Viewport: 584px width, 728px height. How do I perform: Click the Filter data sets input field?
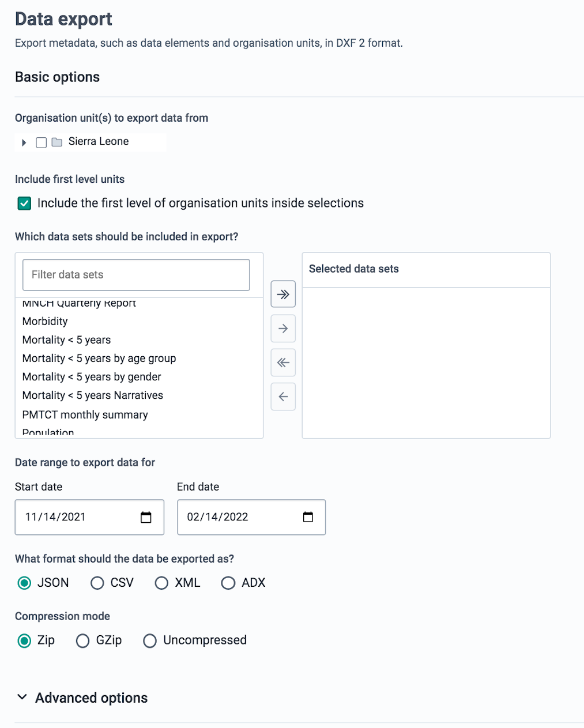click(x=136, y=275)
